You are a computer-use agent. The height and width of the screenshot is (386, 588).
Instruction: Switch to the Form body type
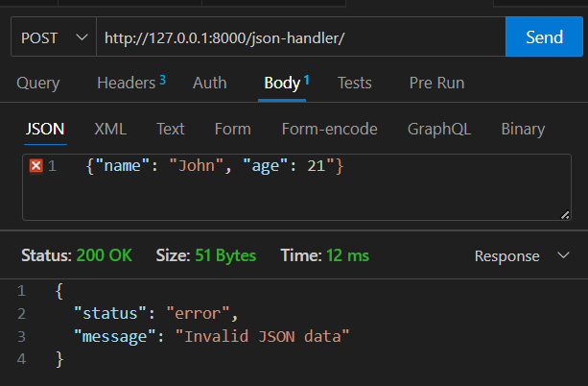tap(232, 129)
